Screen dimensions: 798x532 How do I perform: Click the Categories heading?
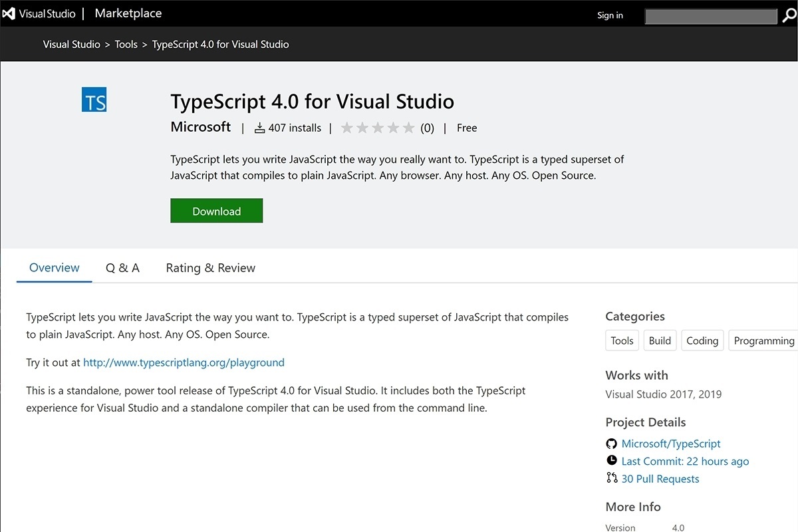tap(635, 317)
